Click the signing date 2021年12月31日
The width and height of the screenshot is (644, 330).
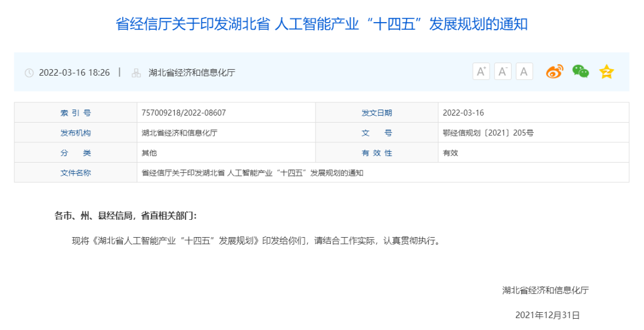click(547, 315)
